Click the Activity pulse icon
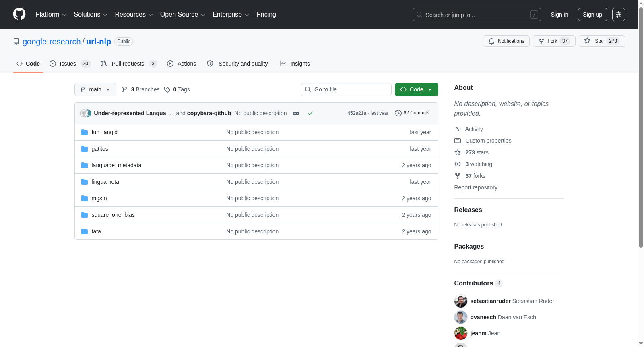 pos(458,129)
